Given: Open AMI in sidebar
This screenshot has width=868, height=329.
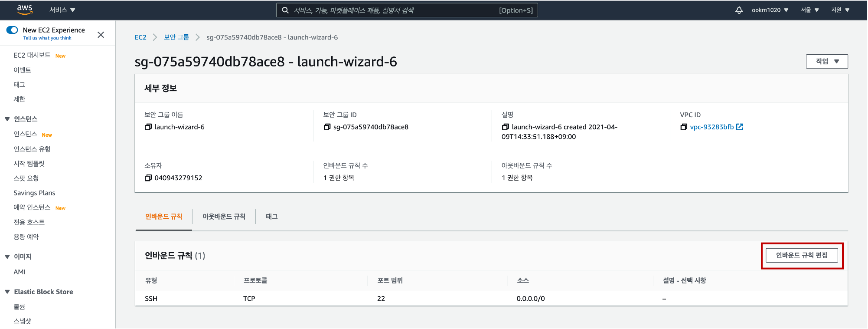Looking at the screenshot, I should [20, 272].
